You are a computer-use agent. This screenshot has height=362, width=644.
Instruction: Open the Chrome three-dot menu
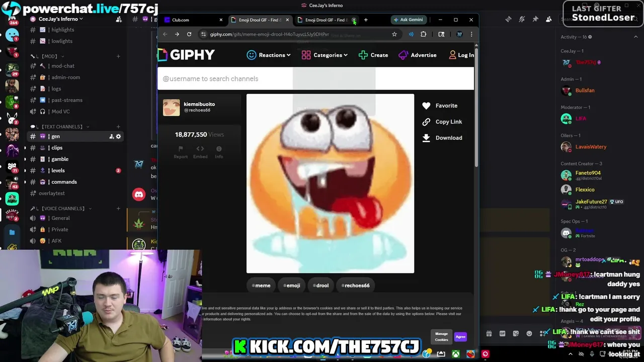471,34
